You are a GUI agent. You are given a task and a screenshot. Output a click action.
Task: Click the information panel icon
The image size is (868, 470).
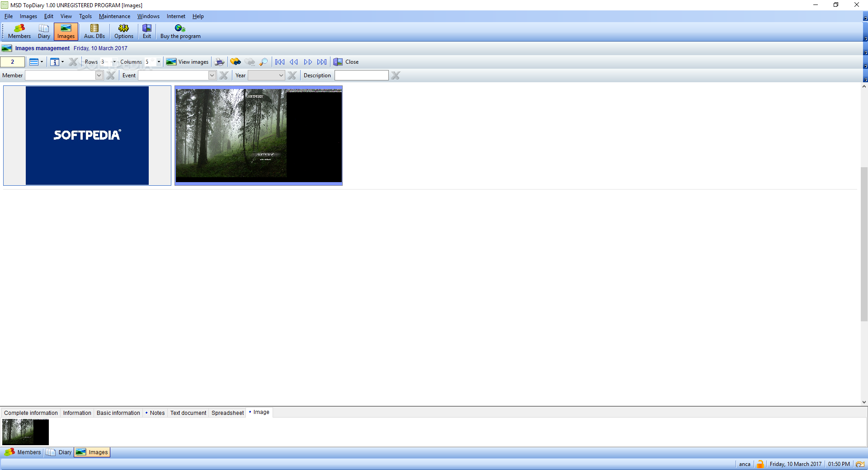coord(55,62)
